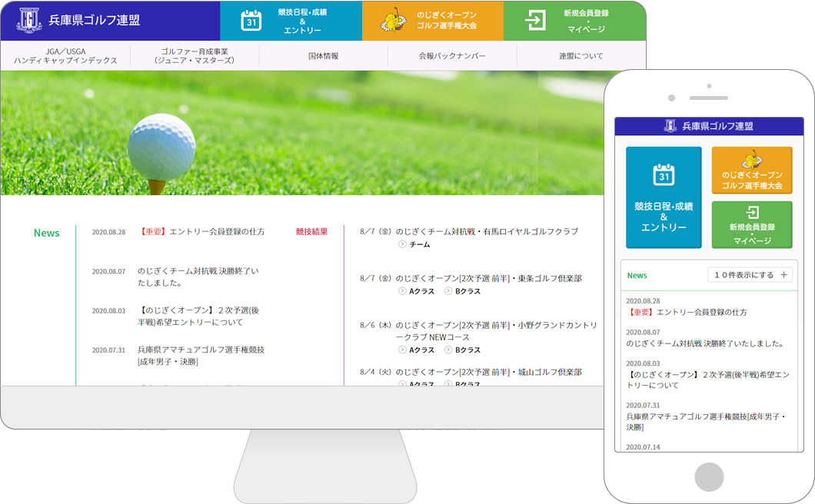This screenshot has height=504, width=815.
Task: Click the arrow icon beside チーム result
Action: tap(402, 244)
